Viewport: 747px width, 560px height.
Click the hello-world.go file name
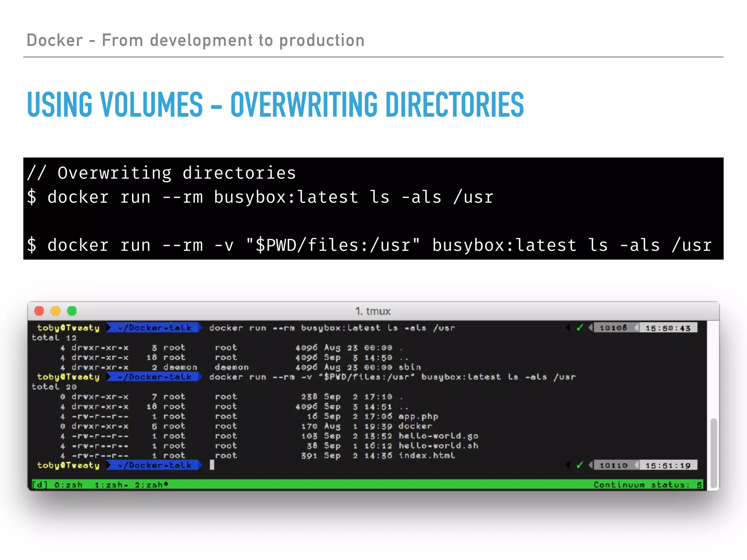pos(438,436)
